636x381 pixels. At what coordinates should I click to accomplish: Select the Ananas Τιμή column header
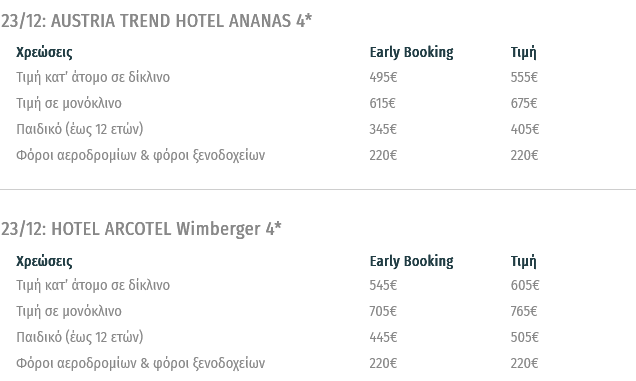tap(523, 52)
